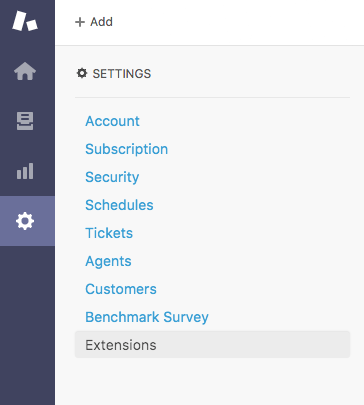
Task: Click the Add label in the top bar
Action: (101, 22)
